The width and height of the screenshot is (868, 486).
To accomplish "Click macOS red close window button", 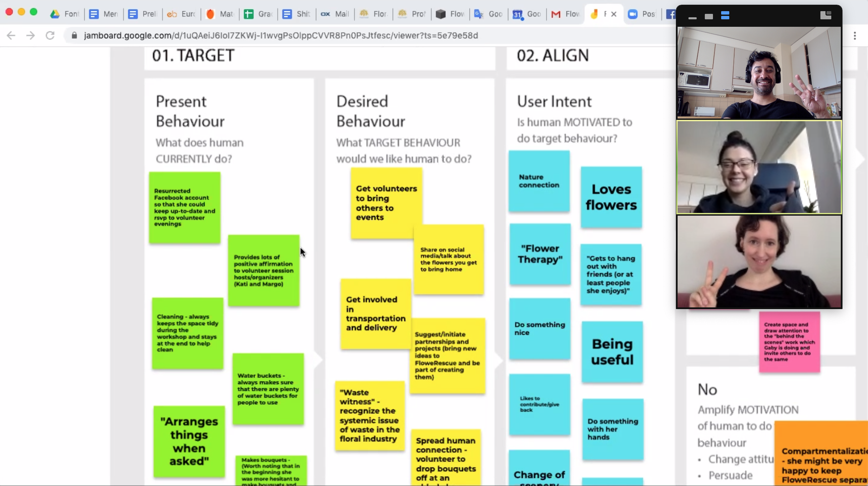I will (x=9, y=12).
